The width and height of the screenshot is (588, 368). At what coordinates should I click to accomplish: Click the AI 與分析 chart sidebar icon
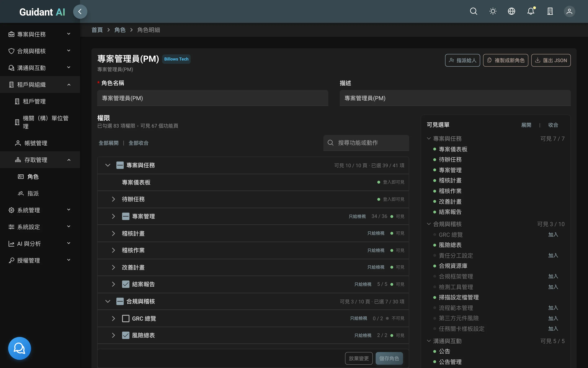11,244
